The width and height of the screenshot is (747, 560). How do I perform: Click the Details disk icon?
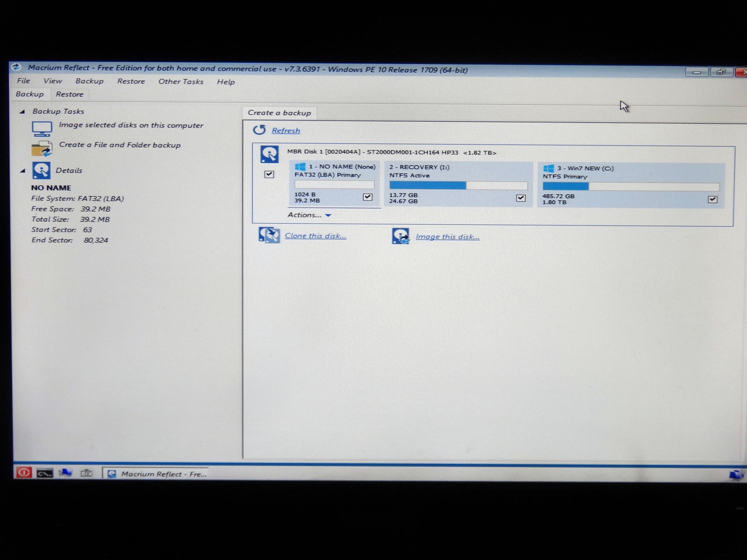point(41,170)
